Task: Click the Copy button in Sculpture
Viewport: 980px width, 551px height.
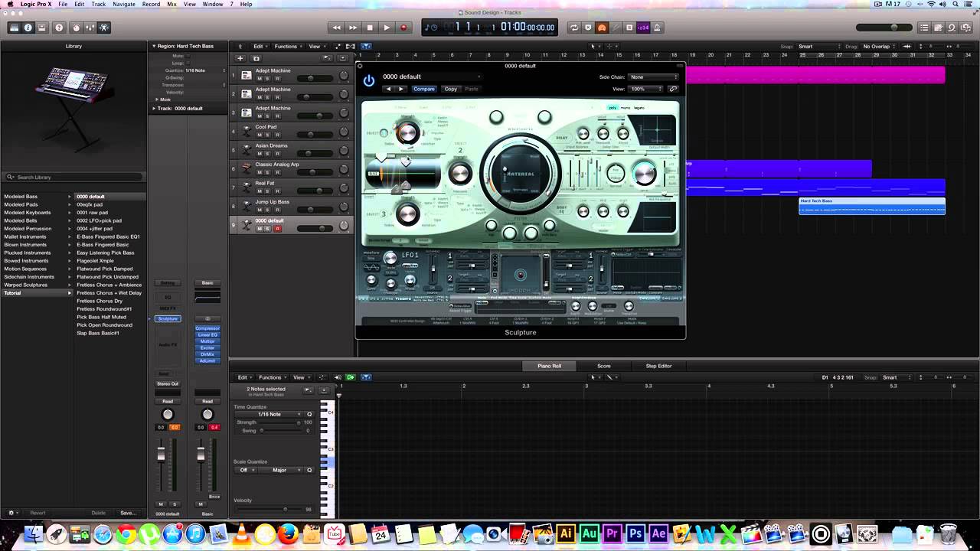Action: tap(451, 89)
